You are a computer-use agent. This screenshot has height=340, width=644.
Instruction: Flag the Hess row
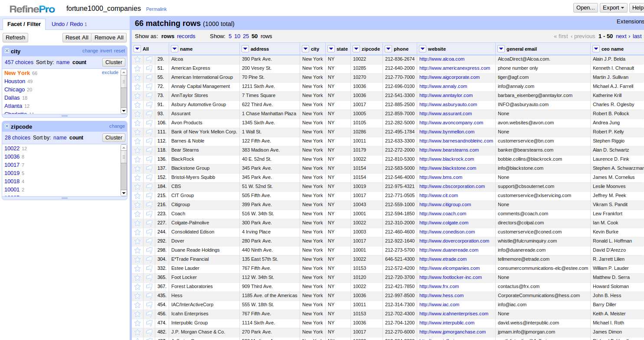[149, 296]
